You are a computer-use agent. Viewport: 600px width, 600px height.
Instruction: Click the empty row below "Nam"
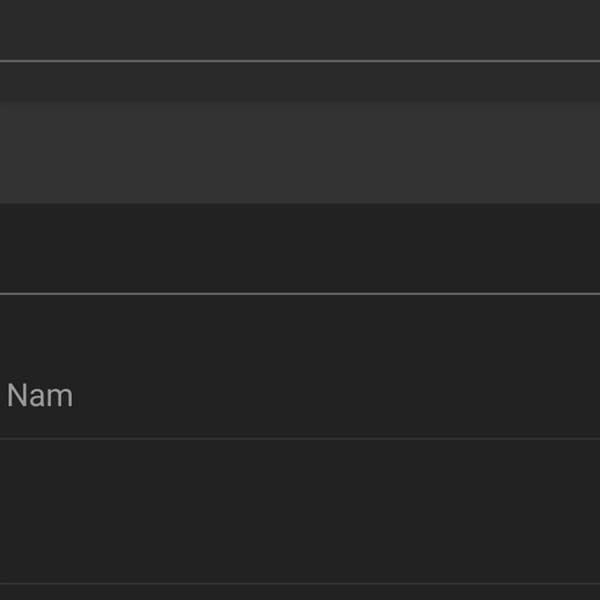(300, 510)
